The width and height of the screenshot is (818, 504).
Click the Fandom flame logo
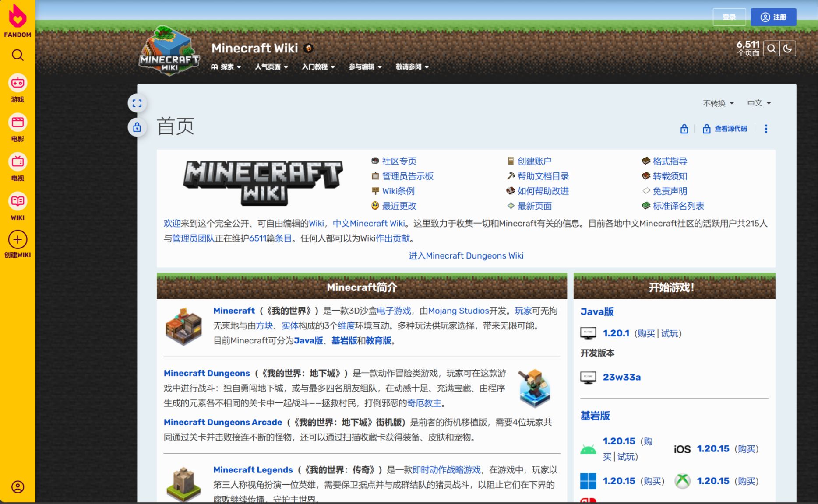(18, 16)
